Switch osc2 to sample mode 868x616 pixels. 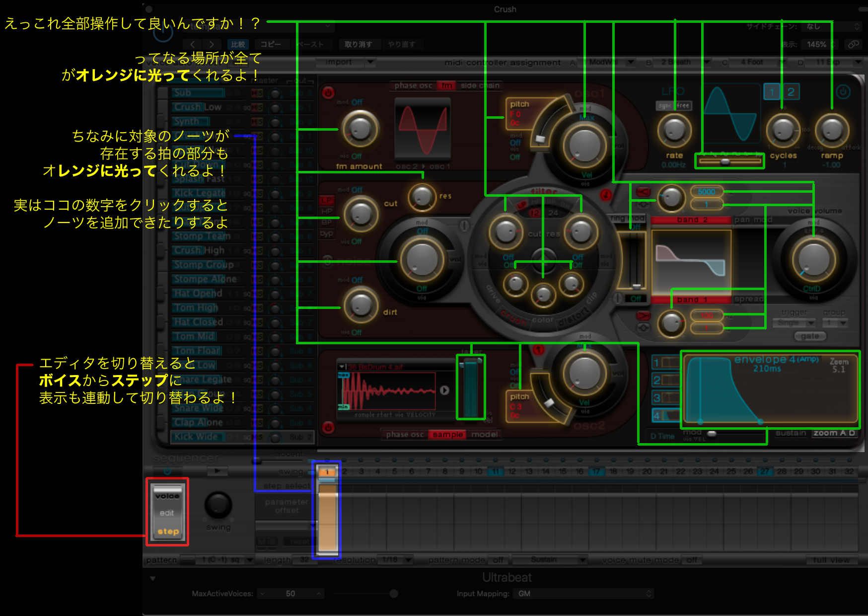447,434
